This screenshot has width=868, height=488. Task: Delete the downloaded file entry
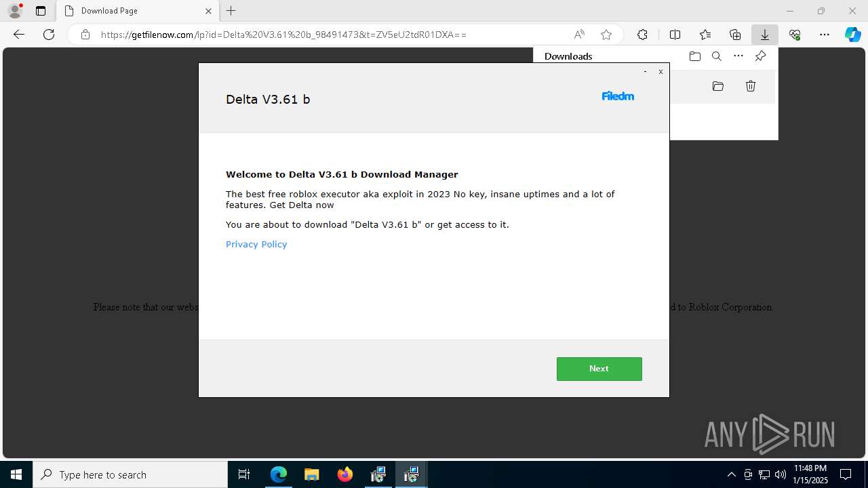[751, 86]
